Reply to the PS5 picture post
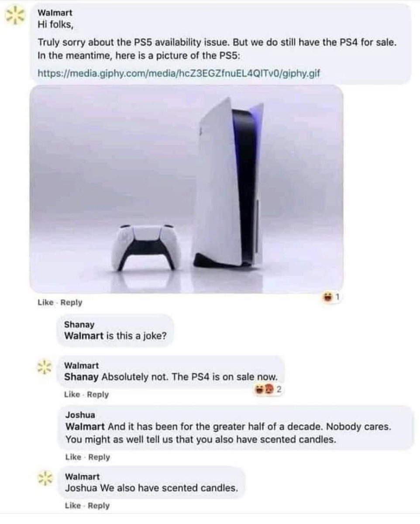Screen dimensions: 420x524 (x=71, y=302)
